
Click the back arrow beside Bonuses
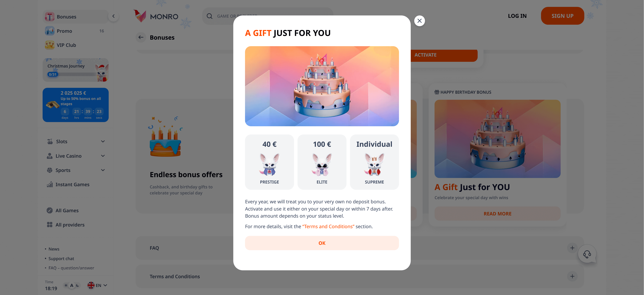pyautogui.click(x=141, y=37)
